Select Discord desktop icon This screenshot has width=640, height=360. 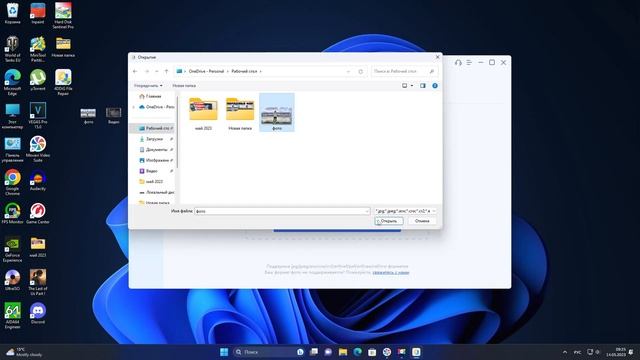click(x=38, y=313)
